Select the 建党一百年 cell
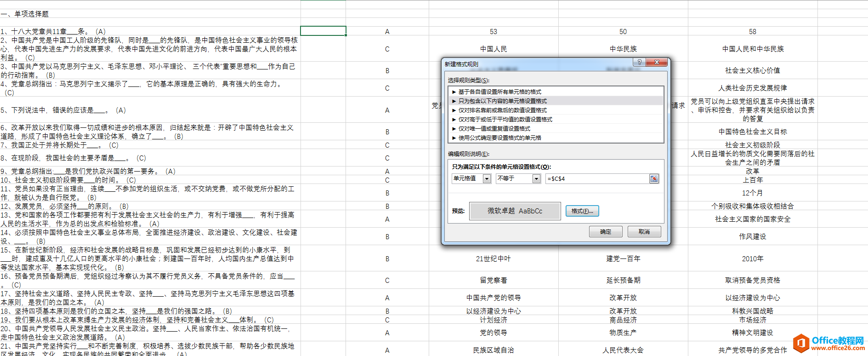 coord(623,259)
